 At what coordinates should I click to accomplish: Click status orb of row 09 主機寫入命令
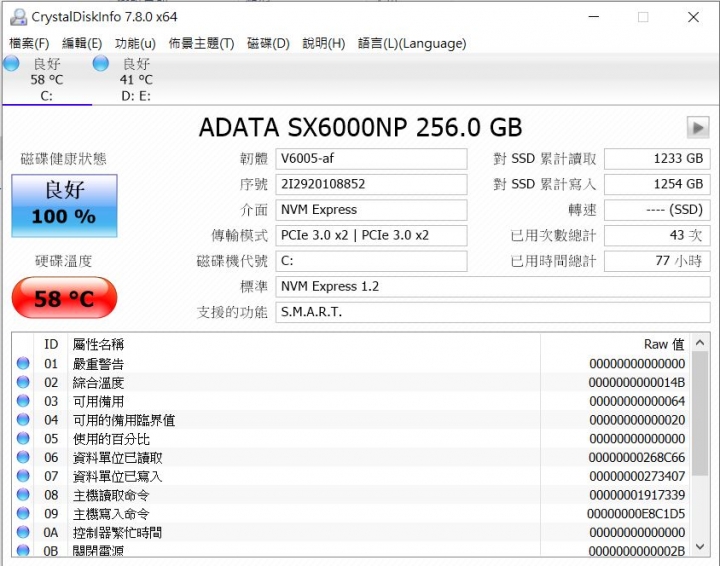[23, 514]
